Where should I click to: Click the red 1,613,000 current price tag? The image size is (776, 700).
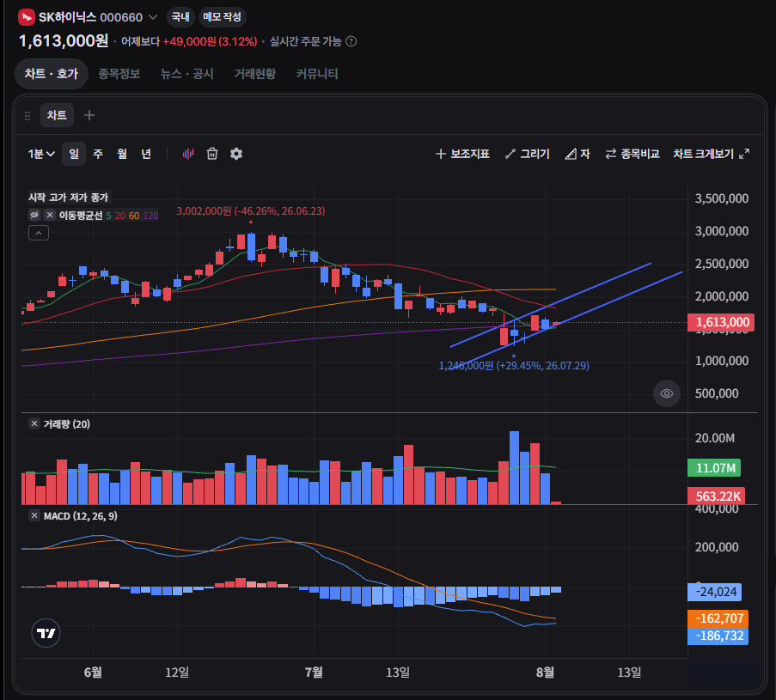[x=721, y=323]
